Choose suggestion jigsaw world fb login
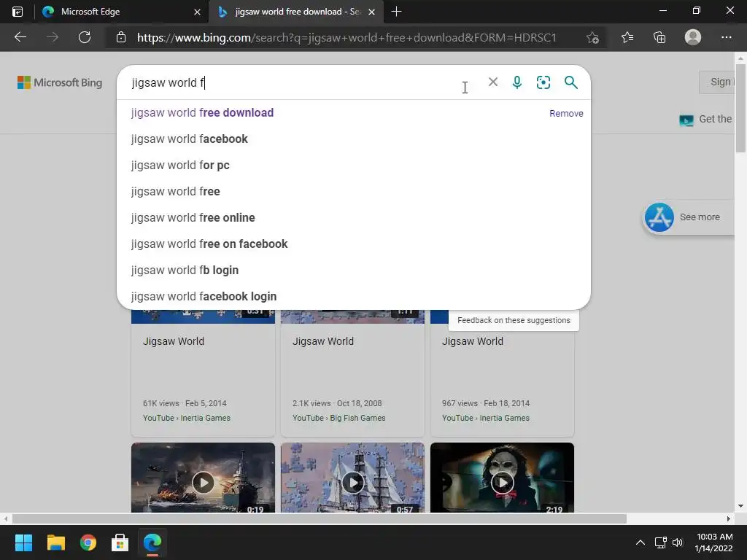Viewport: 747px width, 560px height. 354,270
